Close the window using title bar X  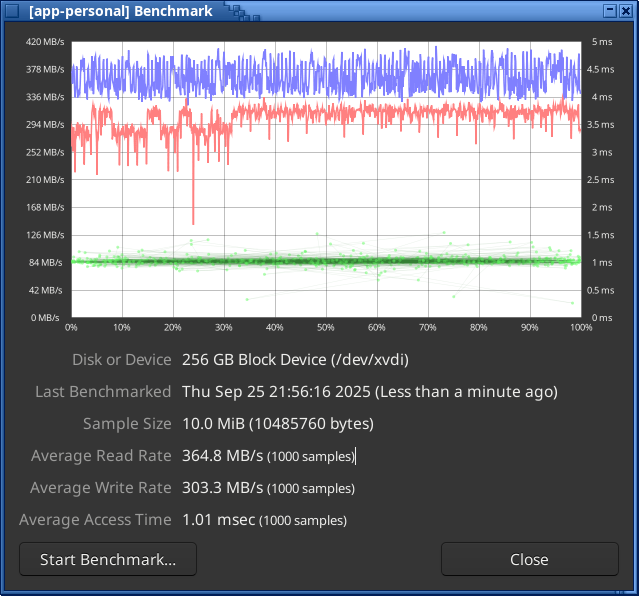tap(627, 9)
